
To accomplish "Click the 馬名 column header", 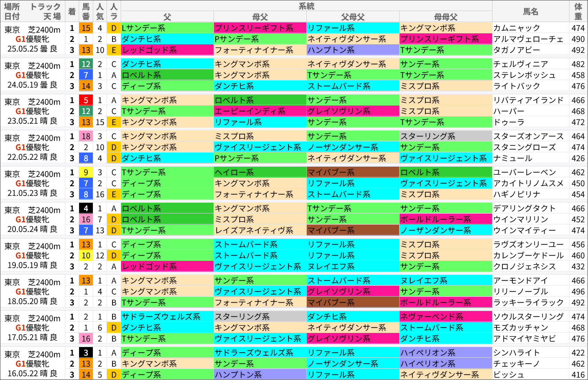I will click(x=531, y=12).
